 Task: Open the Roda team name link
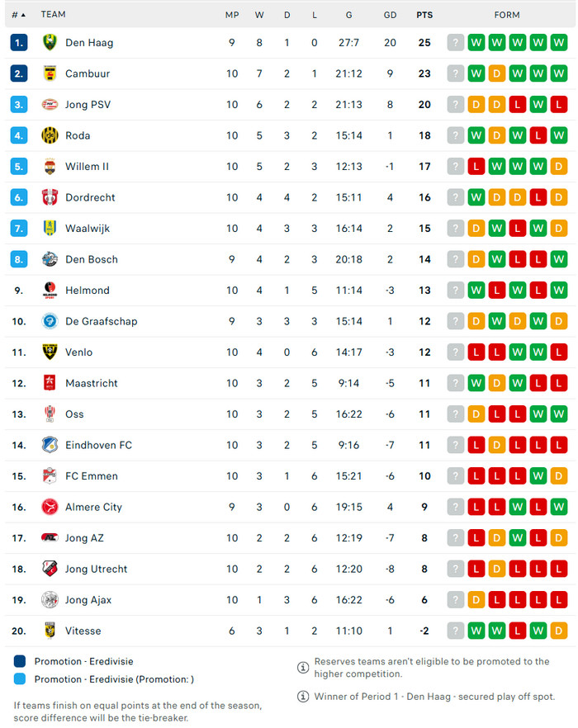coord(78,135)
